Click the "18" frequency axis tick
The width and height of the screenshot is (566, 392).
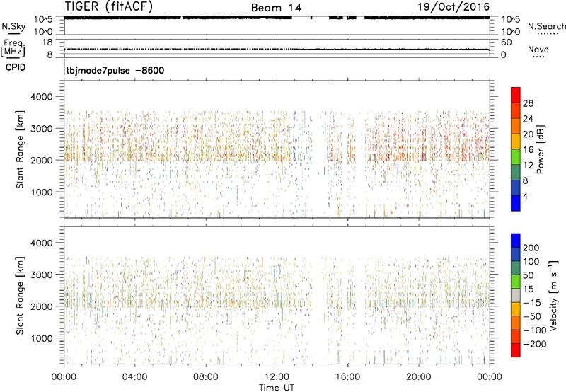point(47,42)
